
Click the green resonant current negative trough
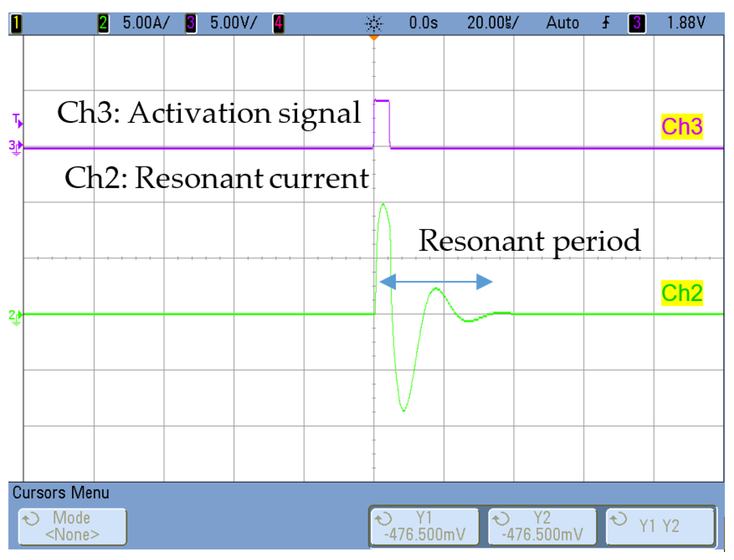[x=404, y=410]
